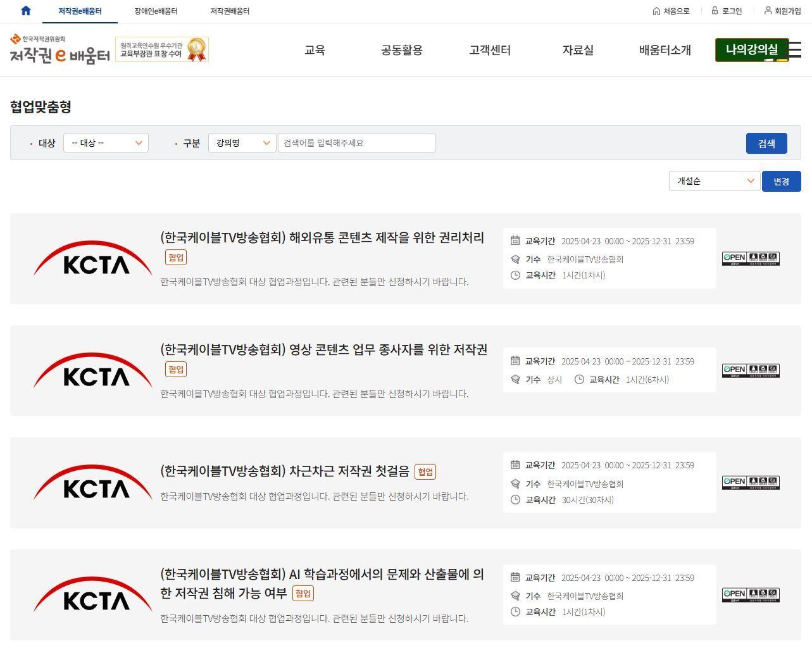
Task: Switch to the 장애인e배움터 tab
Action: (156, 11)
